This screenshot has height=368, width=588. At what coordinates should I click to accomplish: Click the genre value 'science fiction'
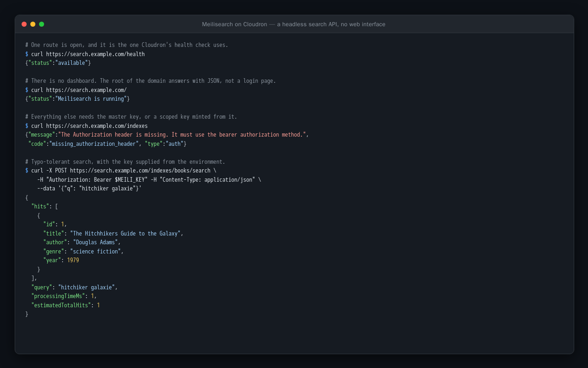point(96,252)
